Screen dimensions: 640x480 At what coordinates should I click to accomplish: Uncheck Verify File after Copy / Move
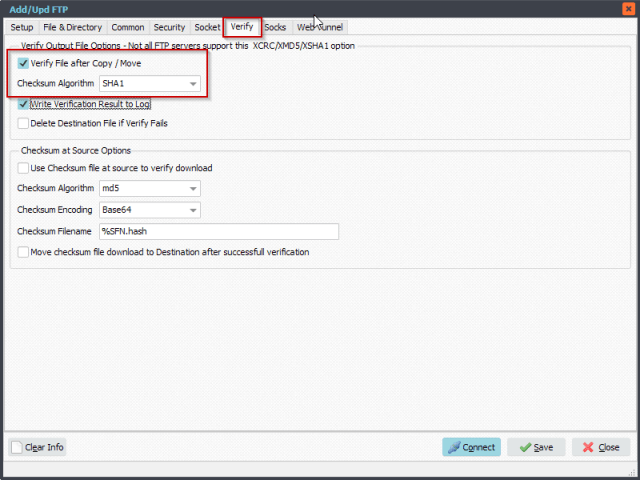pyautogui.click(x=23, y=63)
